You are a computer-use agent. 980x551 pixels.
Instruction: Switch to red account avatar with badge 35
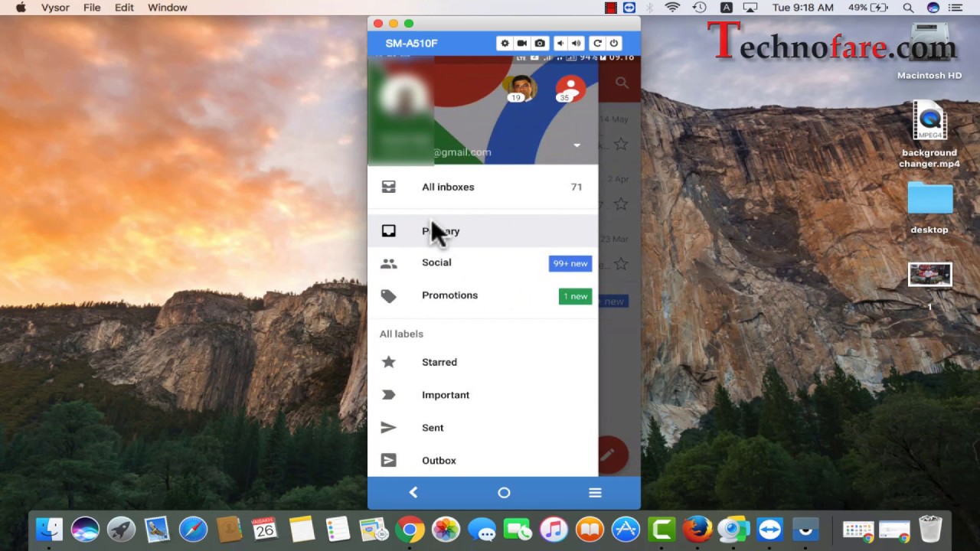[570, 88]
